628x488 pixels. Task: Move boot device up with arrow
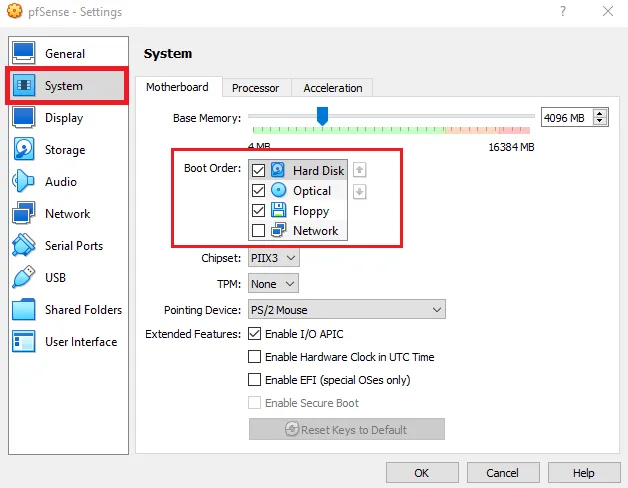359,170
